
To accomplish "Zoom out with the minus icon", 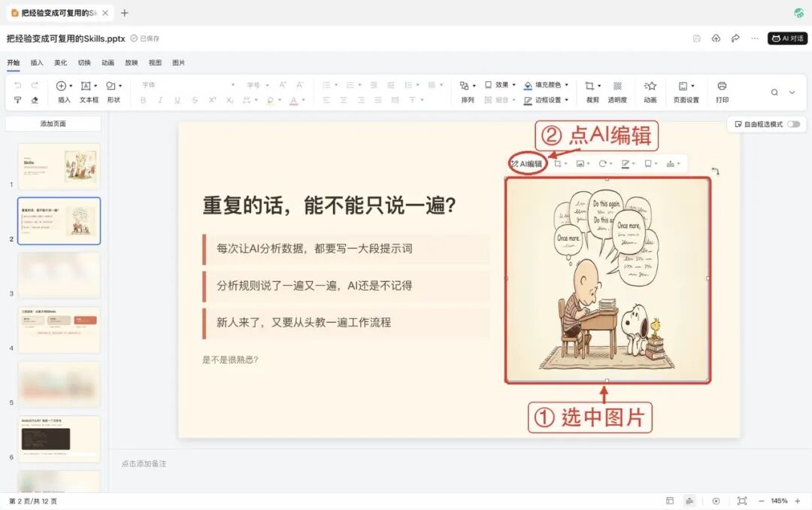I will (x=761, y=501).
